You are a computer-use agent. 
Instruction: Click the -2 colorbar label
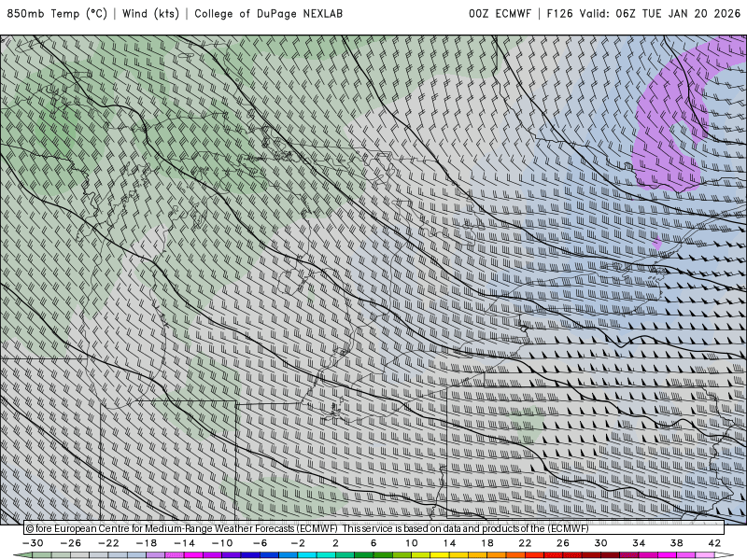tap(298, 543)
